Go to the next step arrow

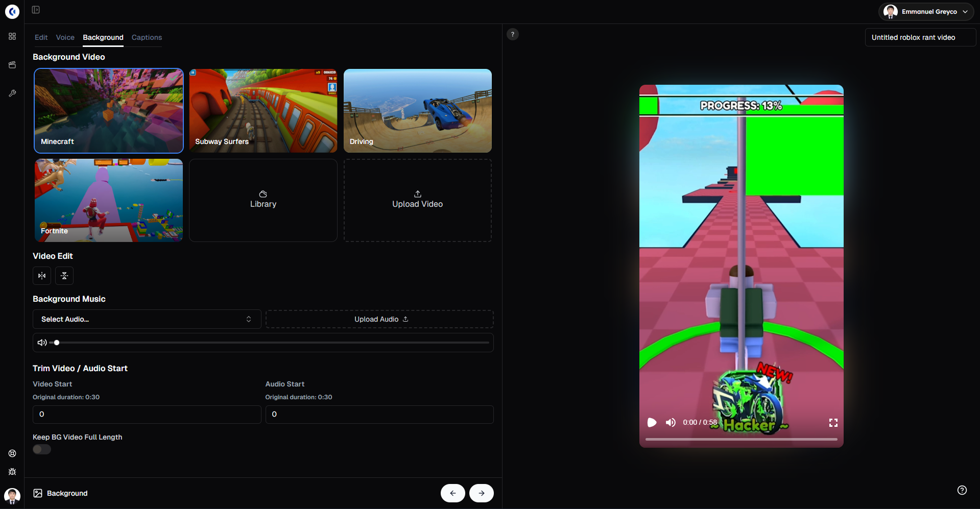(x=482, y=493)
